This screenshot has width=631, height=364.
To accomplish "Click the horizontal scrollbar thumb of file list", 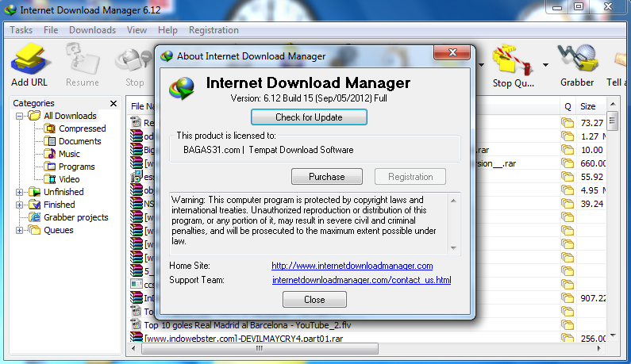I will pos(260,348).
